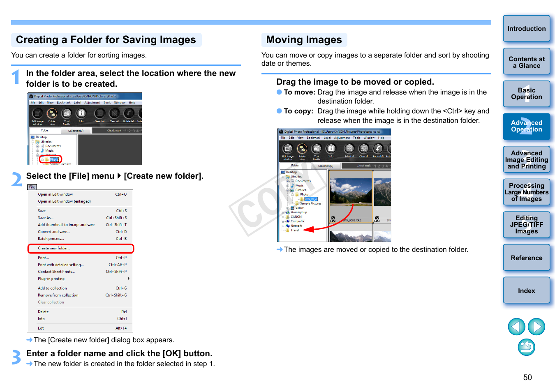Jump to the Reference section
Screen dimensions: 555x392
click(x=526, y=258)
